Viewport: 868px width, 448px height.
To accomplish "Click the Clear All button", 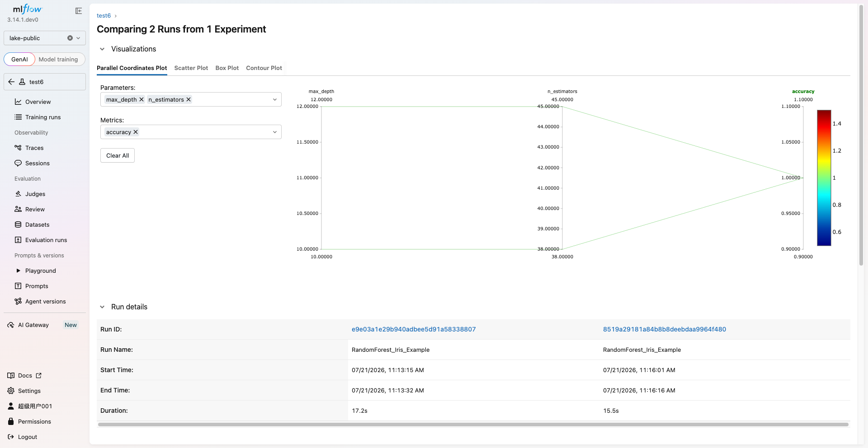I will [118, 155].
